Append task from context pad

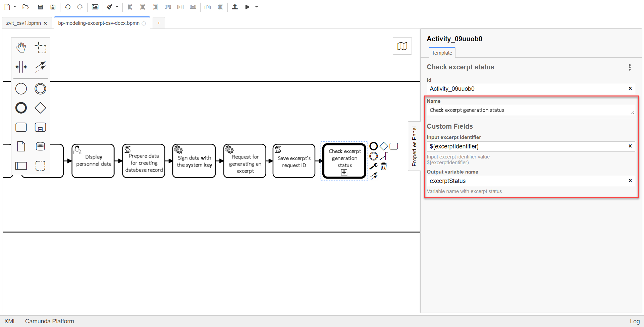click(394, 146)
